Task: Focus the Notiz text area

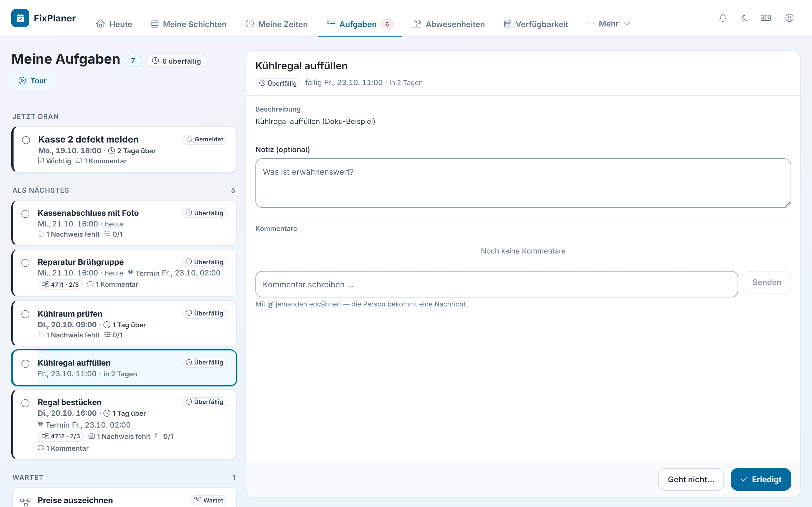Action: pyautogui.click(x=523, y=183)
